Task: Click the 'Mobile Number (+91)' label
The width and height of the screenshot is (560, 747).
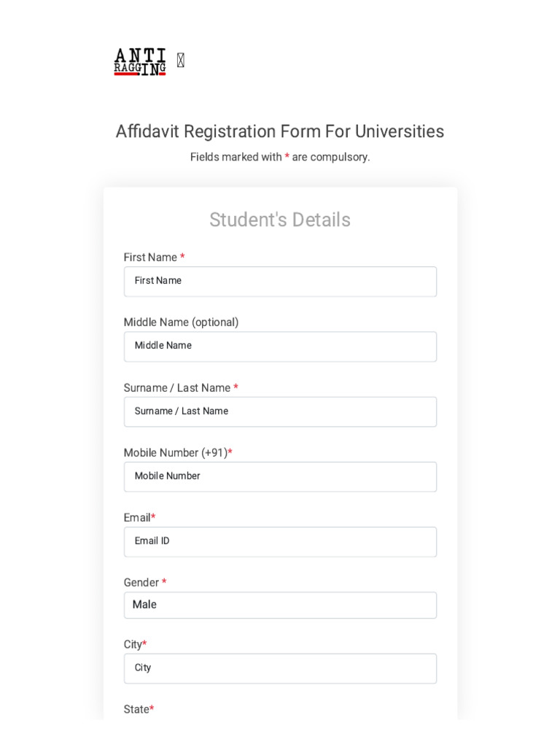Action: (175, 453)
